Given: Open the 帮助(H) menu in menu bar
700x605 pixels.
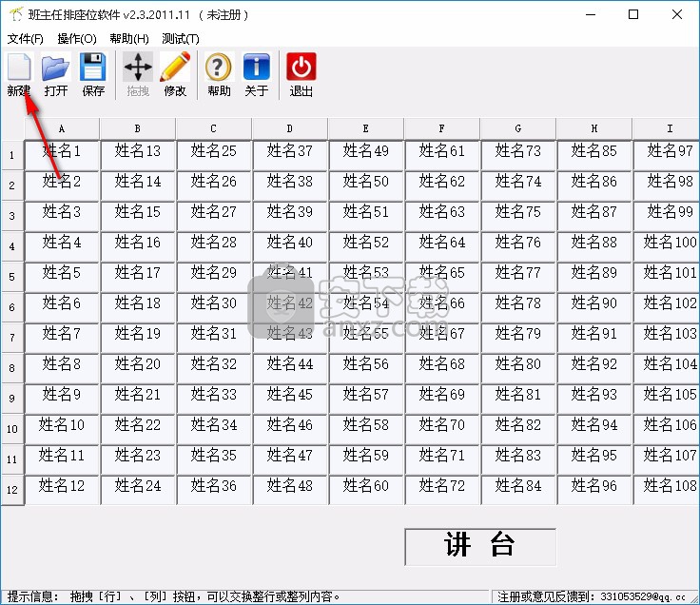Looking at the screenshot, I should tap(128, 39).
